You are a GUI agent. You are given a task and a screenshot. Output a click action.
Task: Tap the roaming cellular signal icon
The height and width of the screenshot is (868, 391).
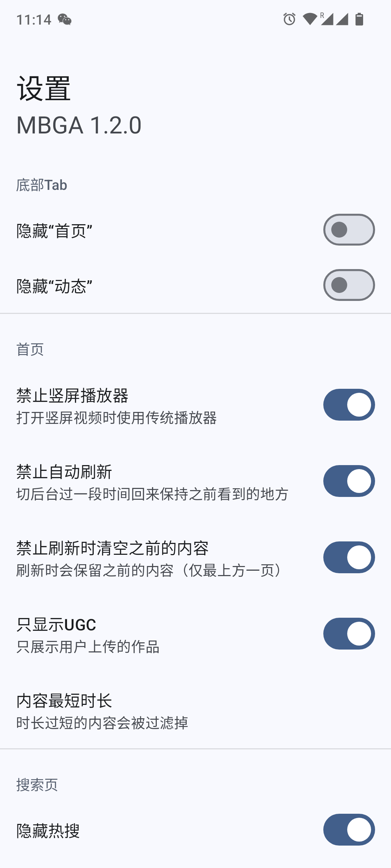[326, 19]
